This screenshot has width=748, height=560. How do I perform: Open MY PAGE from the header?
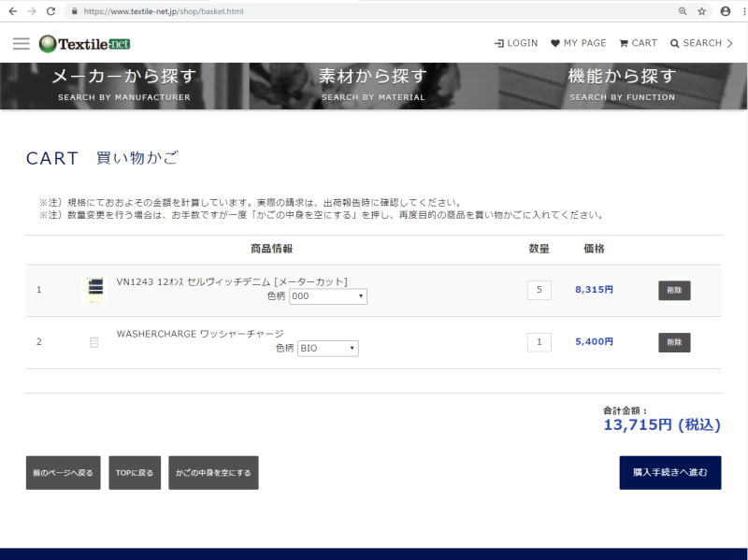pos(578,43)
